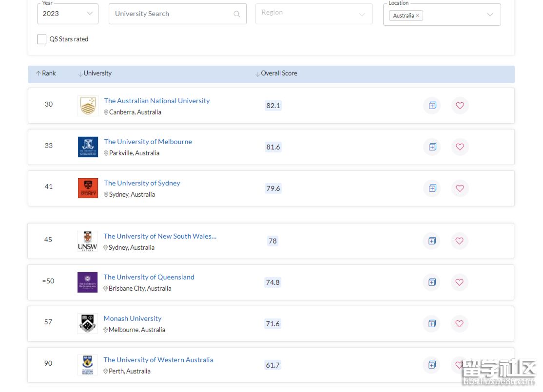Click the 61.7 overall score
Image resolution: width=543 pixels, height=392 pixels.
pyautogui.click(x=273, y=365)
